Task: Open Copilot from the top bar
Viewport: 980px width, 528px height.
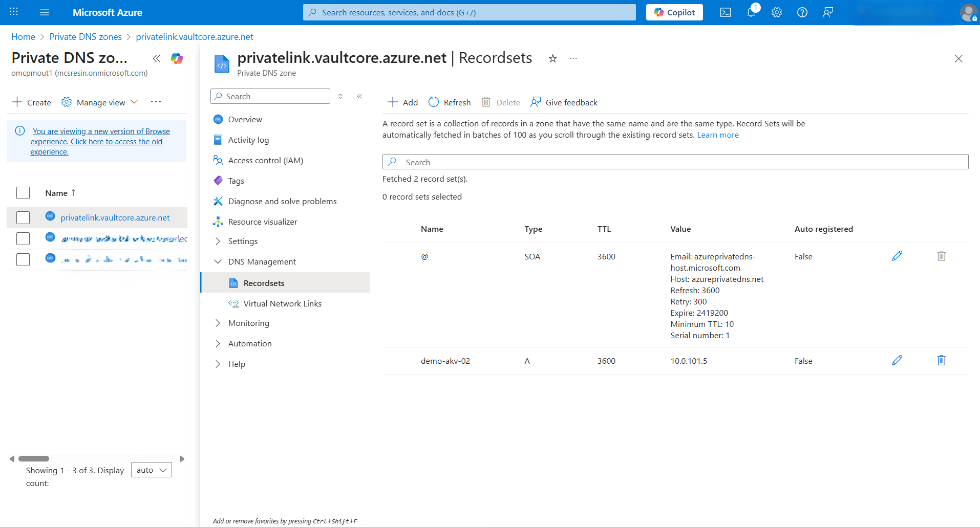Action: (674, 12)
